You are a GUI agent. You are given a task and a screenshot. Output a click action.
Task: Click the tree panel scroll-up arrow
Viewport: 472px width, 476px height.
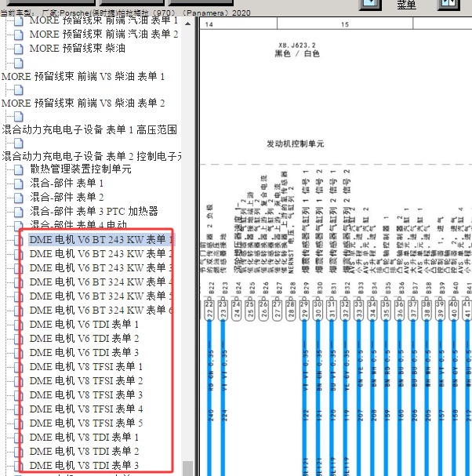[x=188, y=24]
